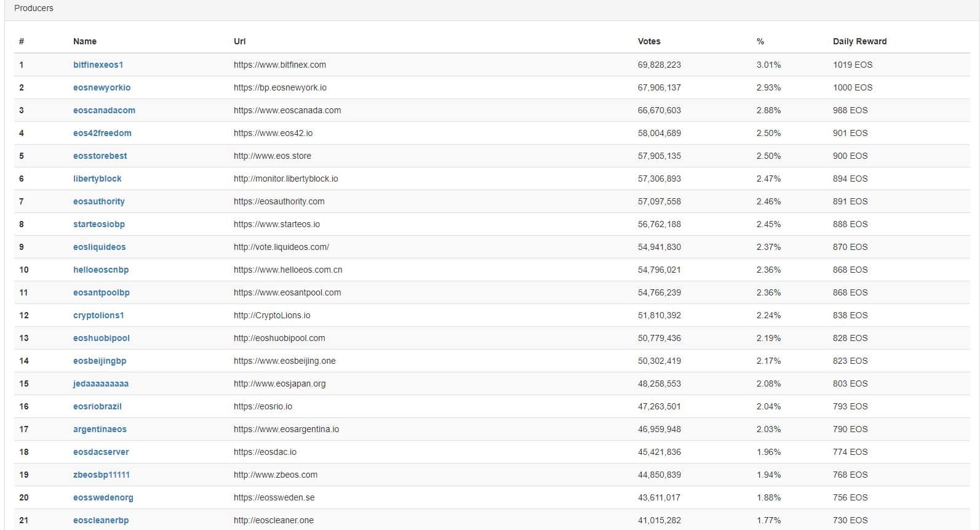Click the eosriobrazil producer name
Viewport: 980px width, 530px height.
(97, 406)
